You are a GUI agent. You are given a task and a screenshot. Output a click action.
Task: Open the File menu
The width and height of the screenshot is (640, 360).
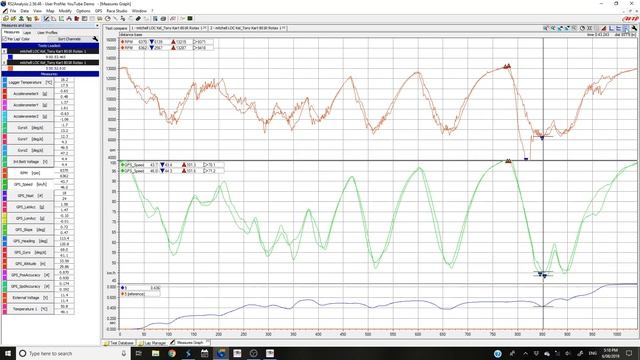pos(13,11)
